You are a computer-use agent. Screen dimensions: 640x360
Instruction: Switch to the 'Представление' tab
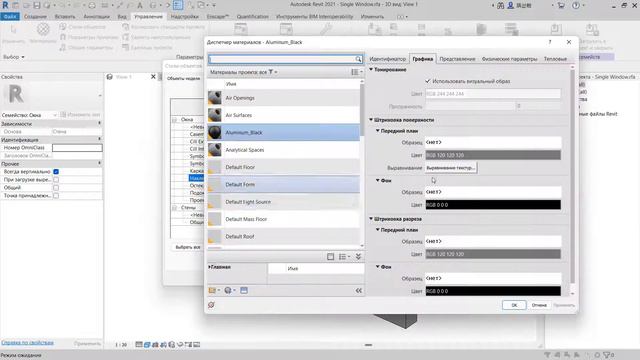[457, 59]
